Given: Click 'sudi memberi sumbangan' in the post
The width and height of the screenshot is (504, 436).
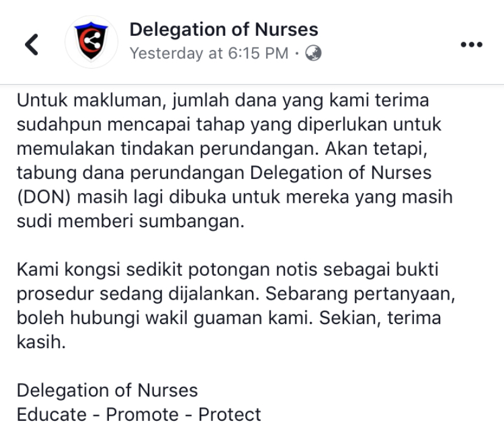Looking at the screenshot, I should pyautogui.click(x=130, y=222).
